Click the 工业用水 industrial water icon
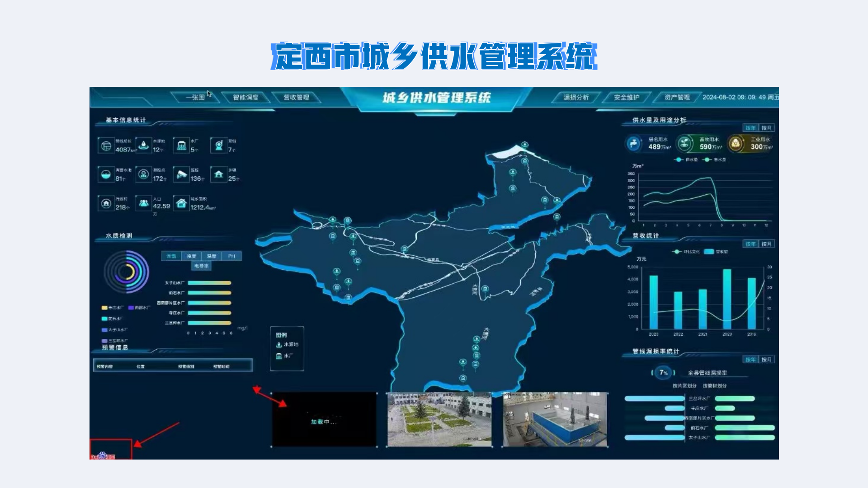This screenshot has width=868, height=488. 736,144
